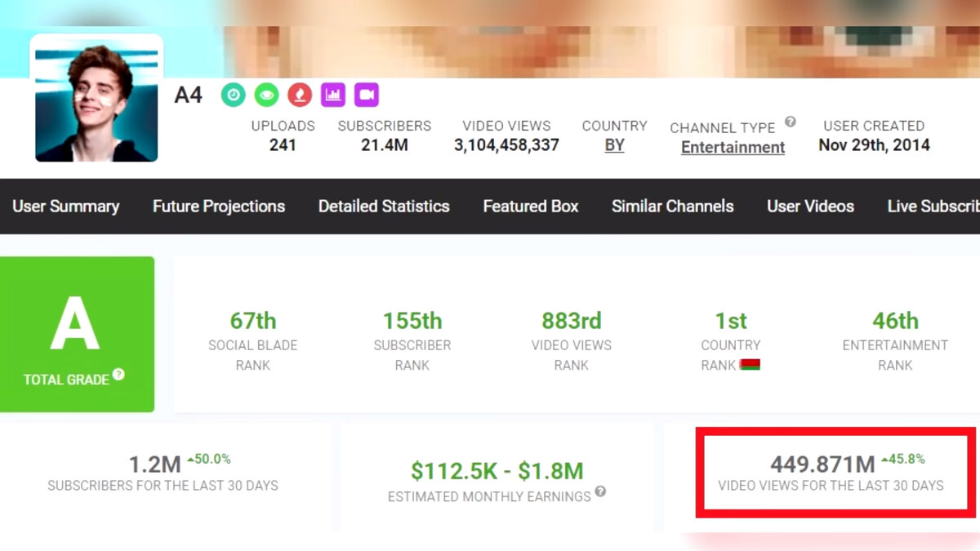980x551 pixels.
Task: Click the 449.871M video views value
Action: click(x=822, y=464)
